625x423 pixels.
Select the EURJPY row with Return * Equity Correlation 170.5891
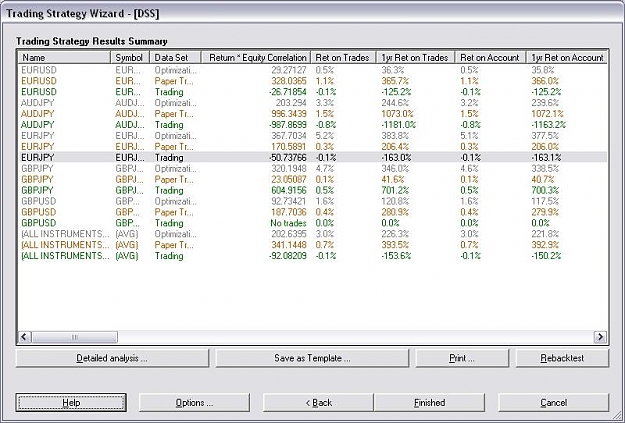(312, 147)
